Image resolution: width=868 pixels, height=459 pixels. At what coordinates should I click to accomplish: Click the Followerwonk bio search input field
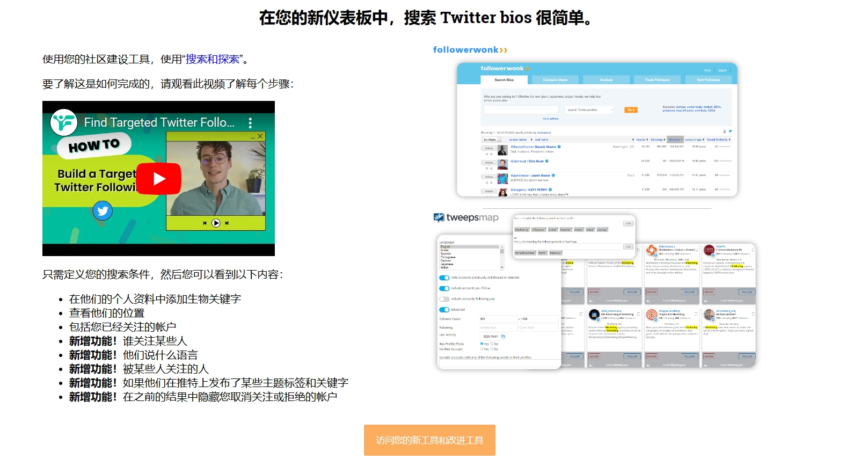(521, 110)
